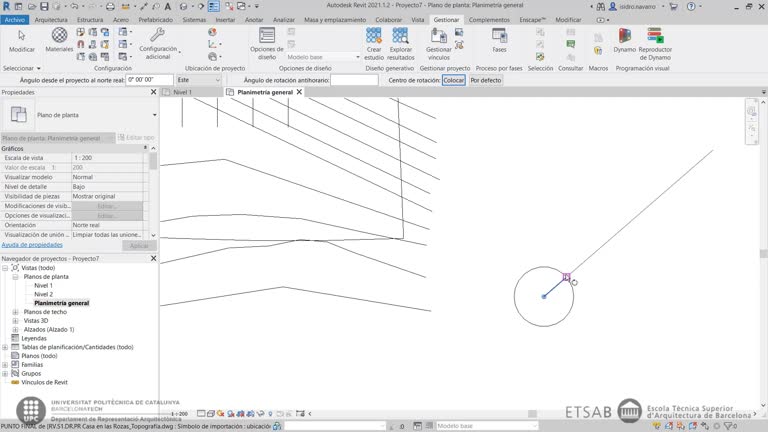Click the Ayuda de propiedades link
Screen dimensions: 768x432
[32, 244]
